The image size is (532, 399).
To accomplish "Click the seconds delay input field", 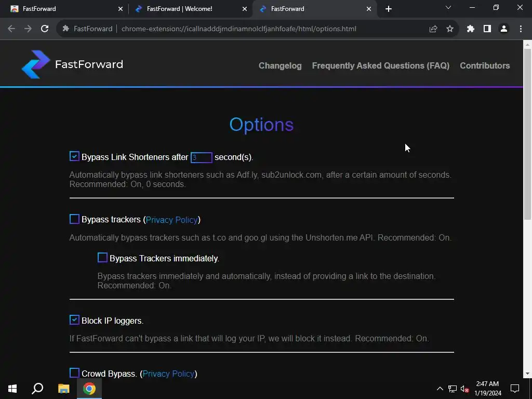I will (201, 157).
